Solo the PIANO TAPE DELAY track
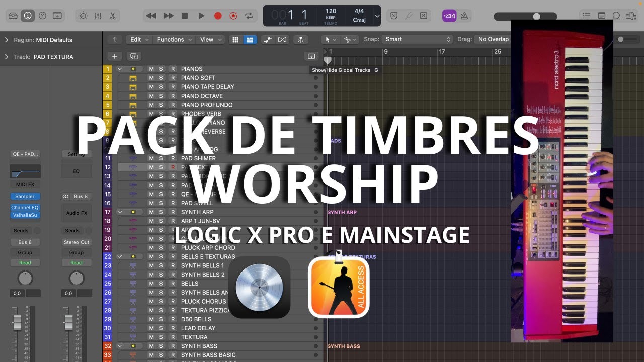Image resolution: width=644 pixels, height=362 pixels. click(161, 87)
